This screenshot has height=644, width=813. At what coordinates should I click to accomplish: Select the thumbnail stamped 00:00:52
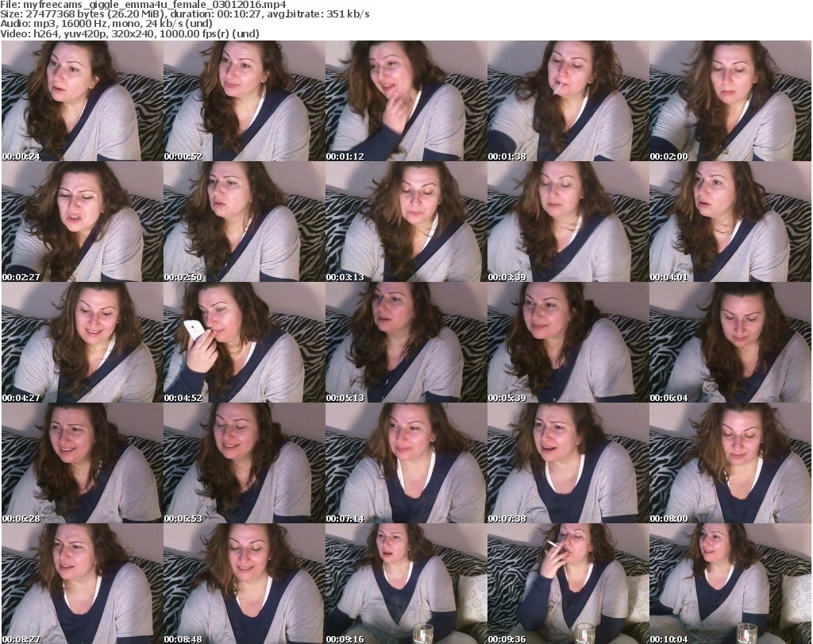pyautogui.click(x=245, y=101)
